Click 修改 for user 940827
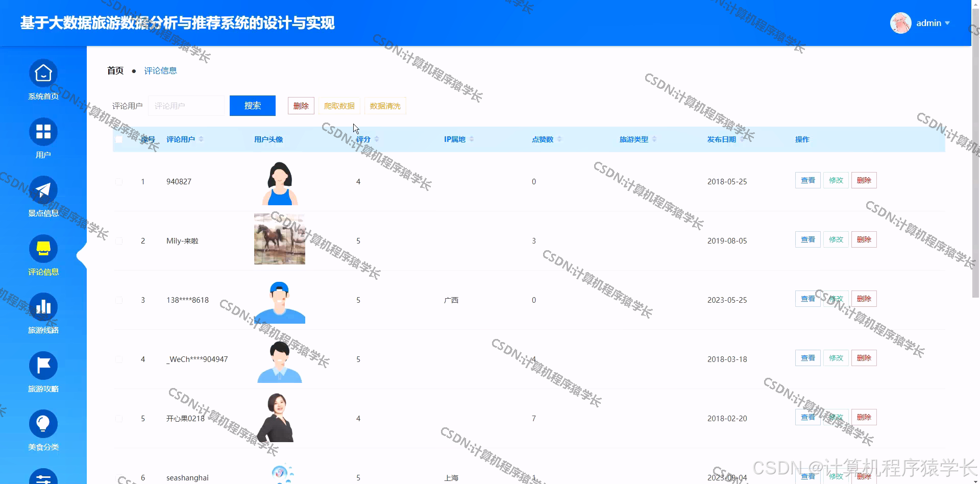980x484 pixels. [x=836, y=180]
